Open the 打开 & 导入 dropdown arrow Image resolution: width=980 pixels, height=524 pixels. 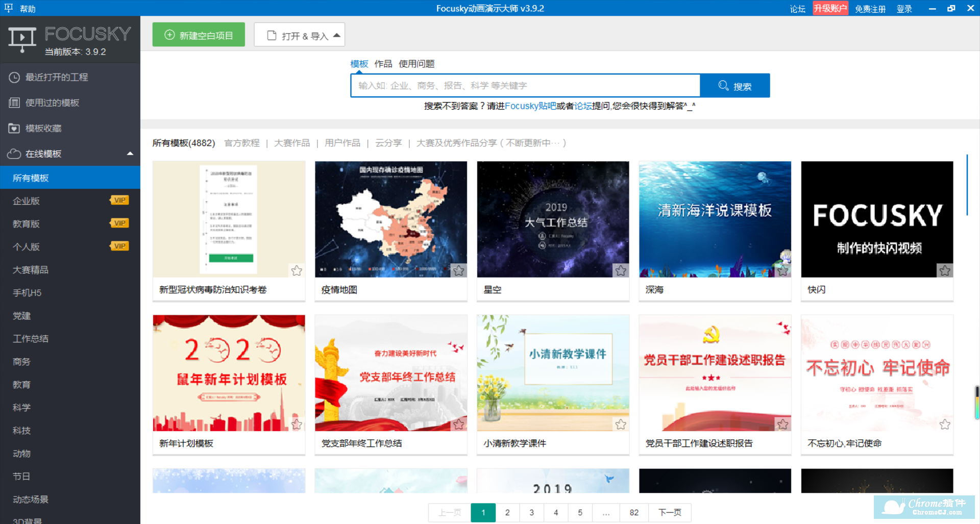click(337, 35)
